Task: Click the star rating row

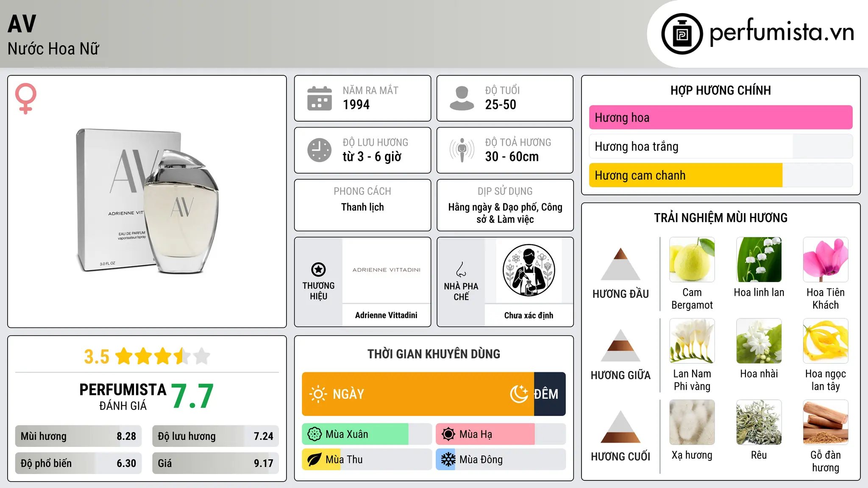Action: pyautogui.click(x=163, y=356)
